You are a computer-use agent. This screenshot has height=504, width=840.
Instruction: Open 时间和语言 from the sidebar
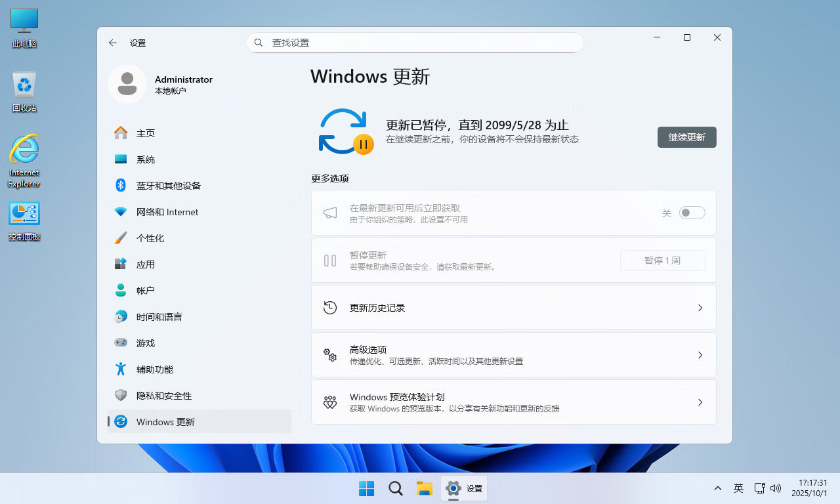tap(121, 316)
